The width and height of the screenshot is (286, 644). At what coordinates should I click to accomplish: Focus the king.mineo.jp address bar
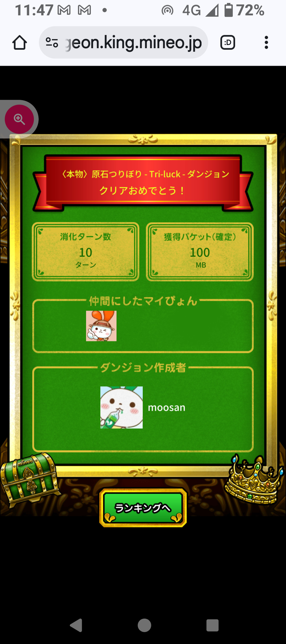pyautogui.click(x=123, y=42)
